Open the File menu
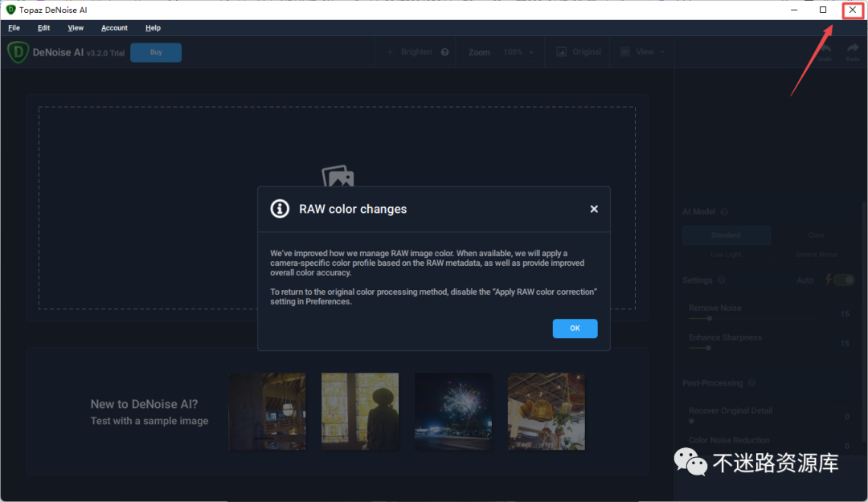The width and height of the screenshot is (868, 502). (x=14, y=27)
